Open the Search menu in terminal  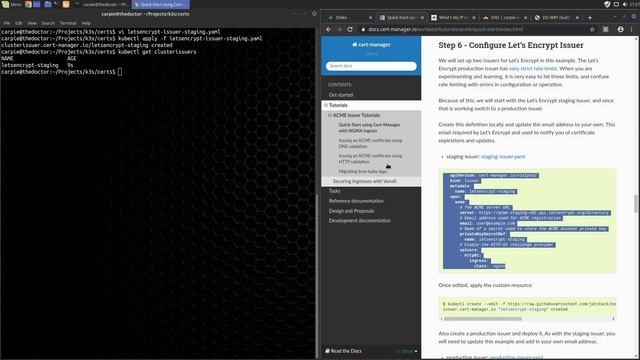(x=48, y=23)
